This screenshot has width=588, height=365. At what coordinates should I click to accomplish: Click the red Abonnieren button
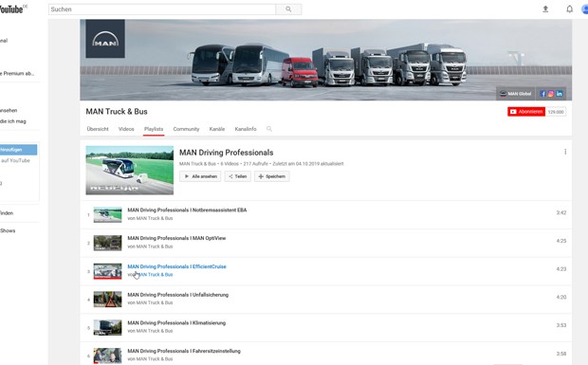pos(526,112)
